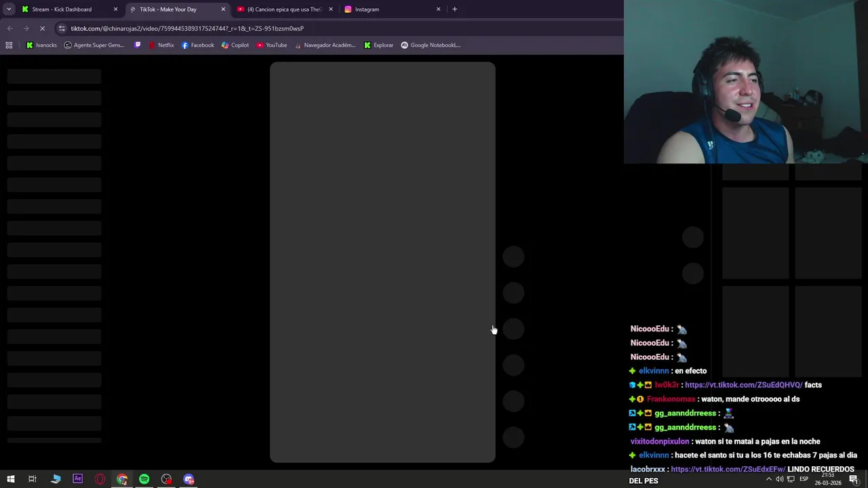Stop loading the TikTok page
868x488 pixels.
pos(42,28)
